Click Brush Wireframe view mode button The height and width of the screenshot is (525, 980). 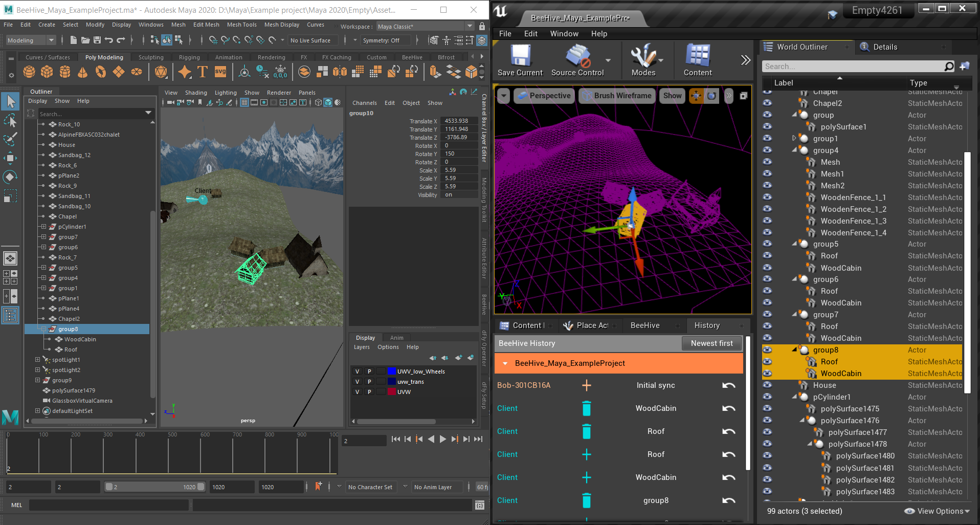click(x=617, y=96)
